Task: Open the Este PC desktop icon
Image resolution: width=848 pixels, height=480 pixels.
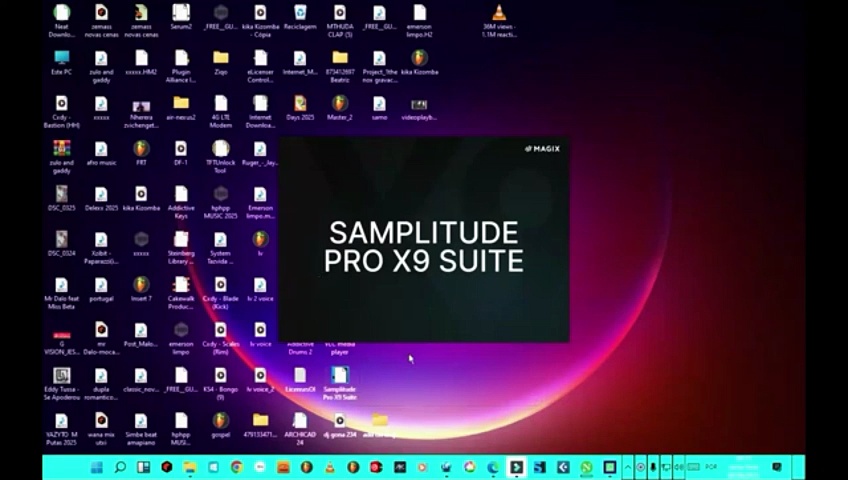Action: [x=61, y=58]
